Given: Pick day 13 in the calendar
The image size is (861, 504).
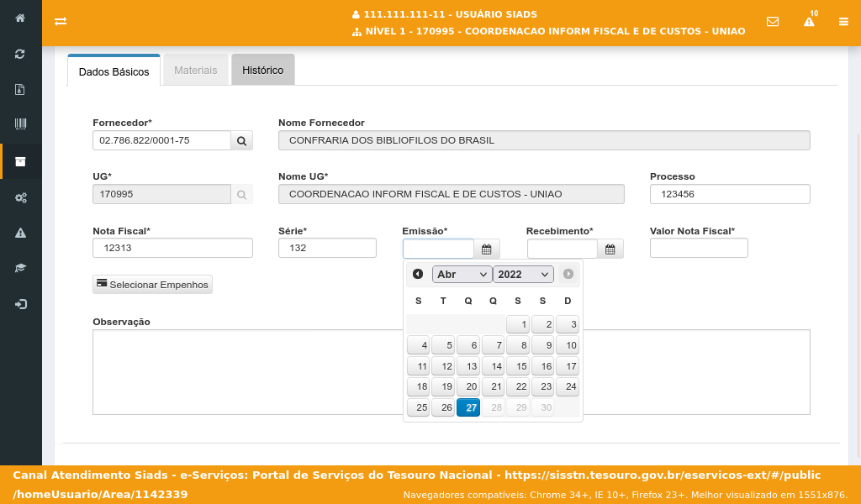Looking at the screenshot, I should (x=468, y=365).
